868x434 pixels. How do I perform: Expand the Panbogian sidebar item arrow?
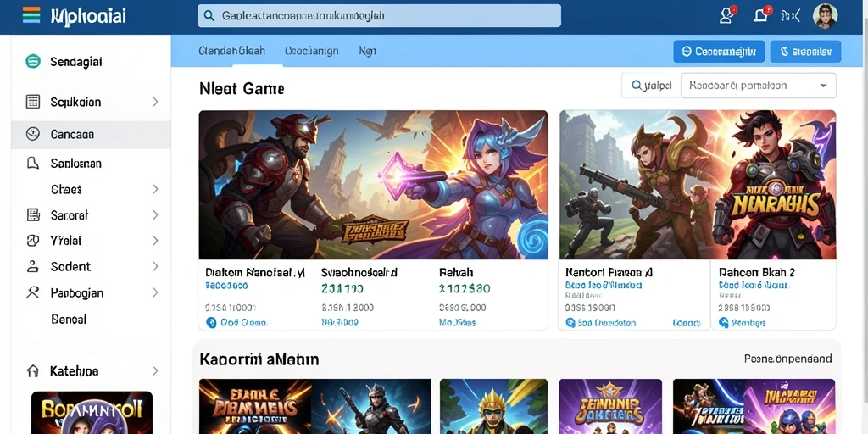(155, 292)
